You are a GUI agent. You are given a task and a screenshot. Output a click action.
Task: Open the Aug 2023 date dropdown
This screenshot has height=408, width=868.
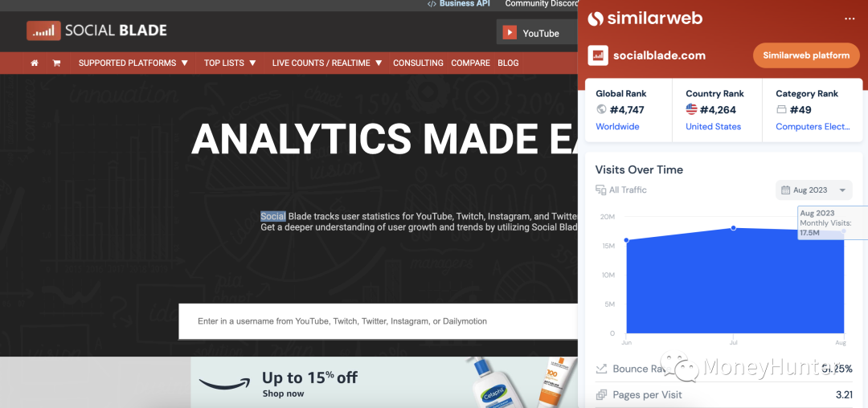pos(814,190)
